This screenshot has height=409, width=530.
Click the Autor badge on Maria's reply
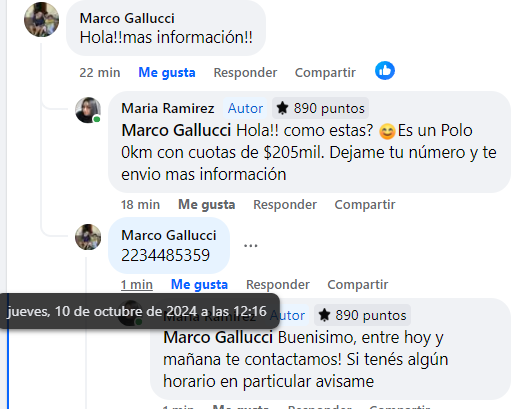245,109
